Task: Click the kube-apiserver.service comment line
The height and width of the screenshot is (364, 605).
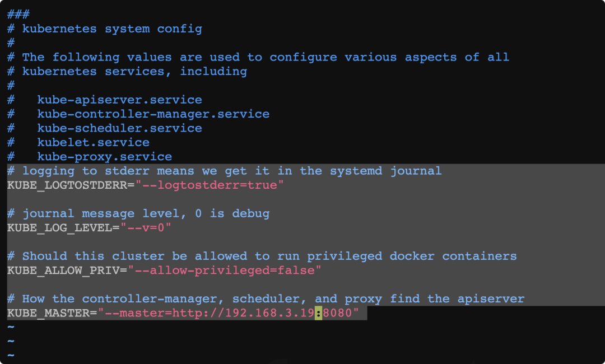Action: pos(105,100)
